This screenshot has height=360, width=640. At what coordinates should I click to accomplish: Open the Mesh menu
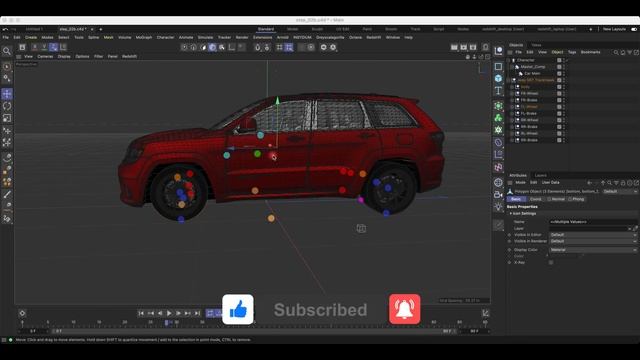coord(109,38)
